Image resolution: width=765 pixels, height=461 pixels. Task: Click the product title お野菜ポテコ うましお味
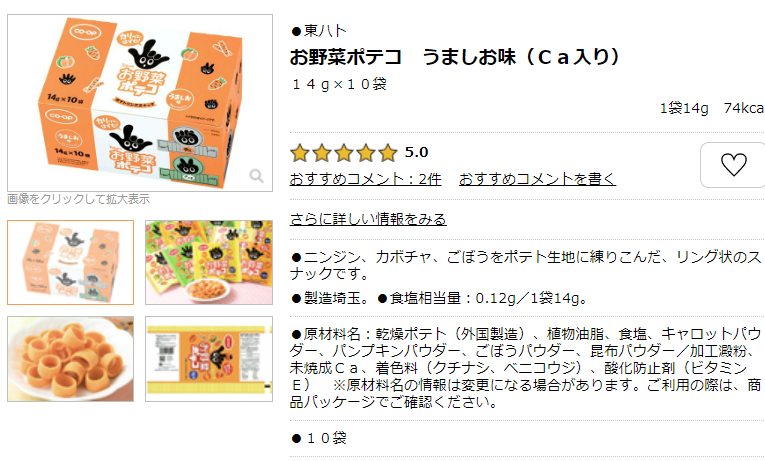455,57
